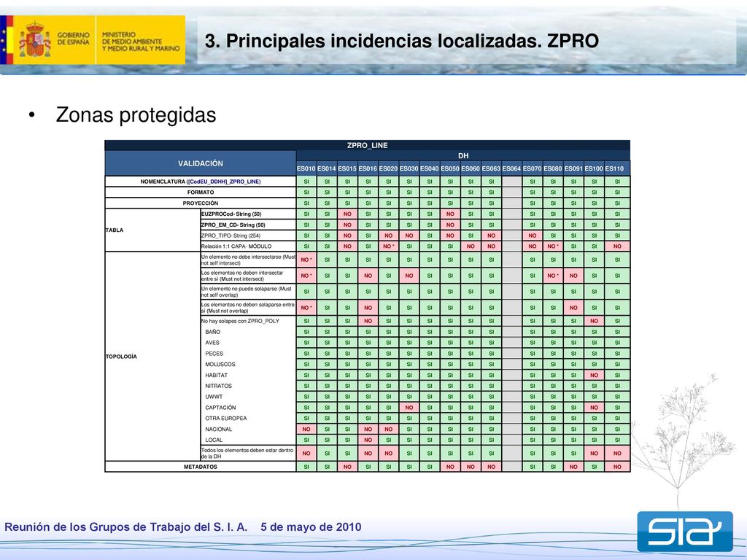
Task: Click the NITRATOS row label
Action: coord(219,386)
